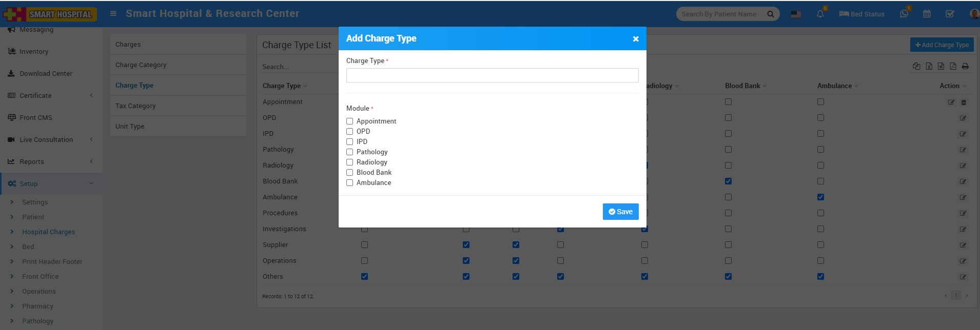The image size is (980, 330).
Task: Open the user profile avatar
Action: pos(974,14)
